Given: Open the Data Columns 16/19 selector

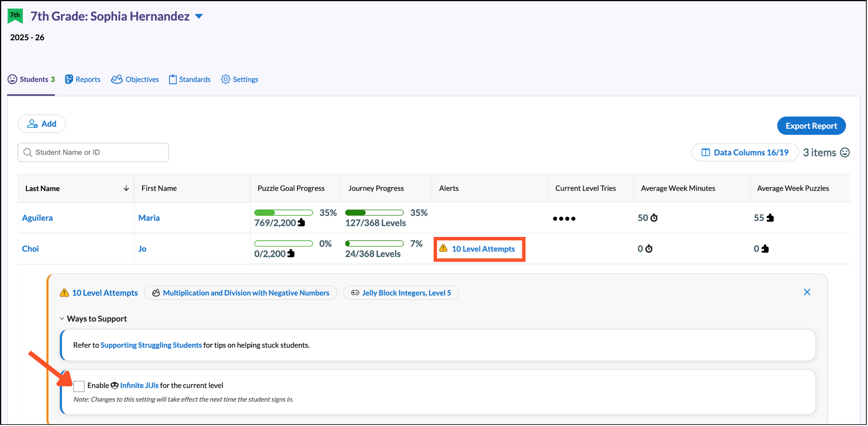Looking at the screenshot, I should [745, 153].
